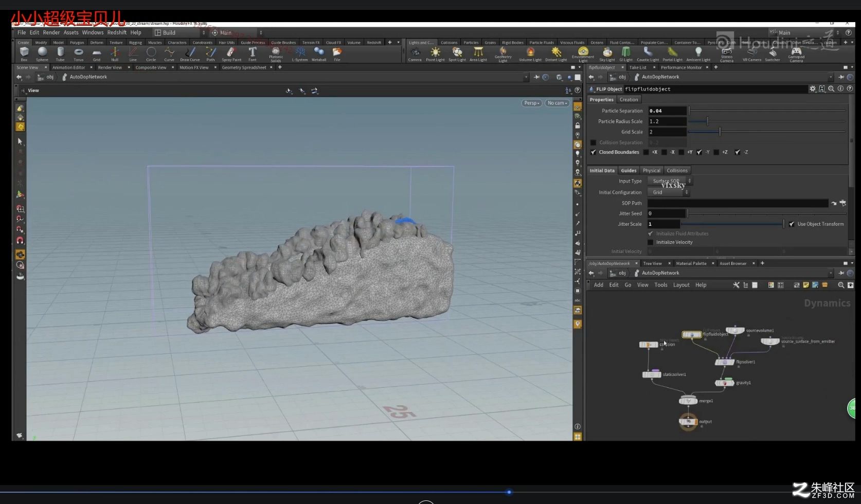Toggle the +X boundary checkbox
Image resolution: width=861 pixels, height=504 pixels.
click(x=646, y=152)
